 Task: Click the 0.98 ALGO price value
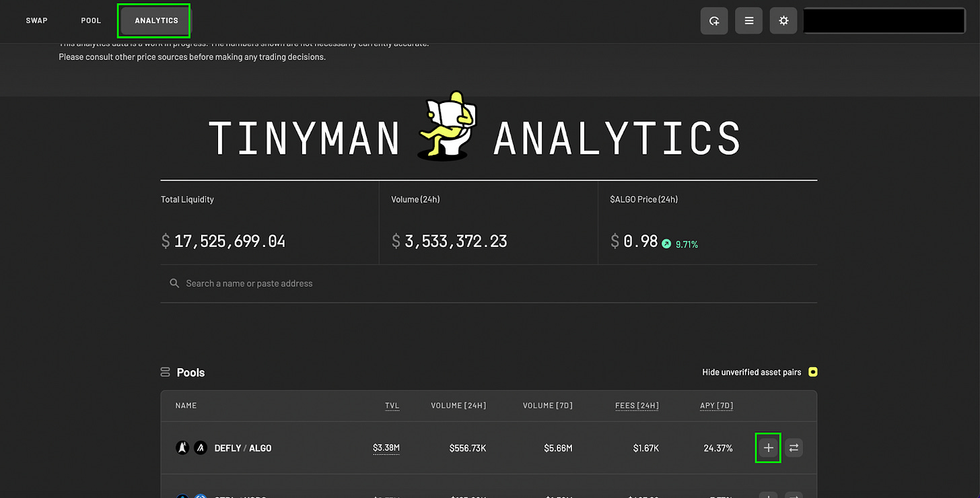(640, 241)
